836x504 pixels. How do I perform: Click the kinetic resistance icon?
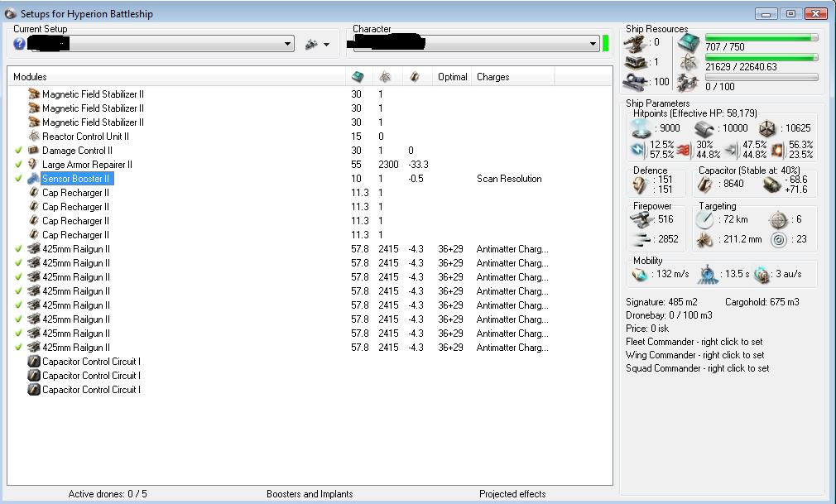[x=731, y=150]
